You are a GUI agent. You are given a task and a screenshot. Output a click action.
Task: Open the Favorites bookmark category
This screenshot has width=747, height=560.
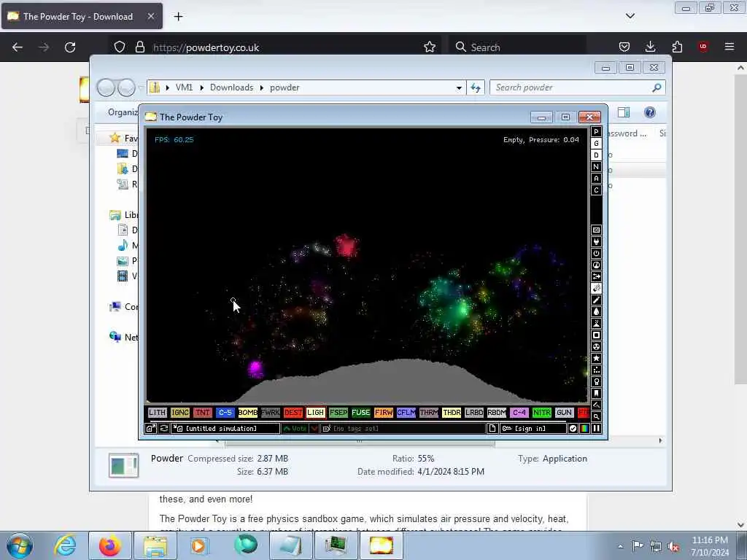click(x=596, y=393)
